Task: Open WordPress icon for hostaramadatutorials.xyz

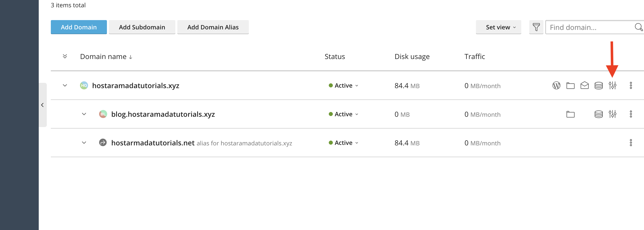Action: point(556,86)
